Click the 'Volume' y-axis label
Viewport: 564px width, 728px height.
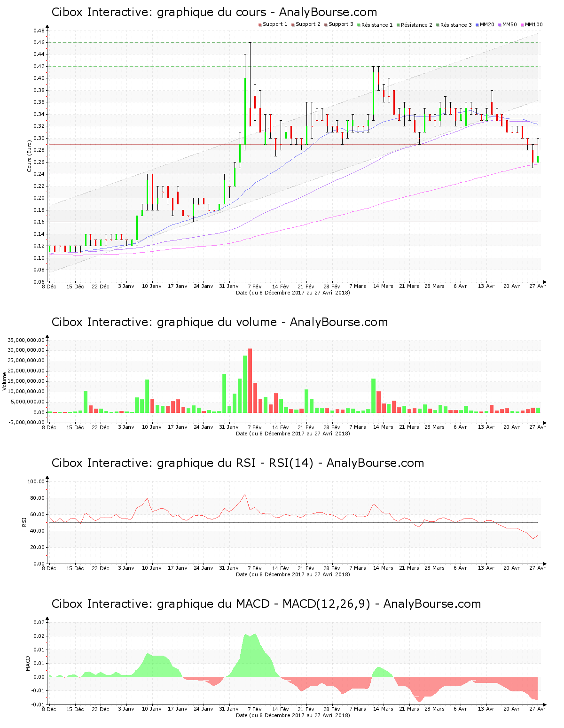tap(5, 381)
